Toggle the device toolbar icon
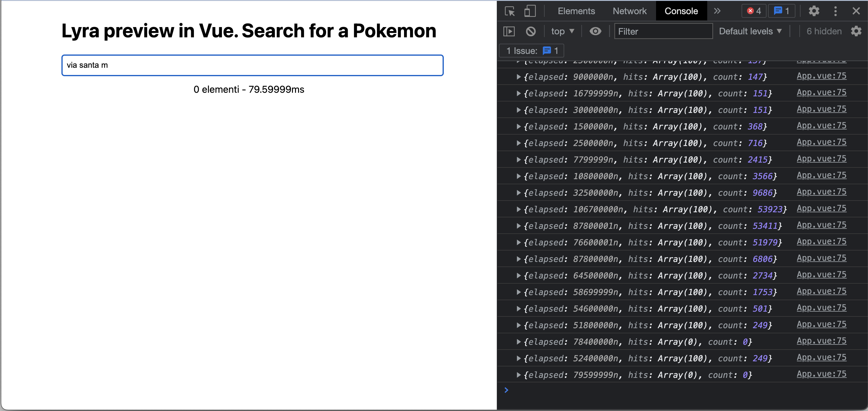This screenshot has height=411, width=868. pos(530,11)
